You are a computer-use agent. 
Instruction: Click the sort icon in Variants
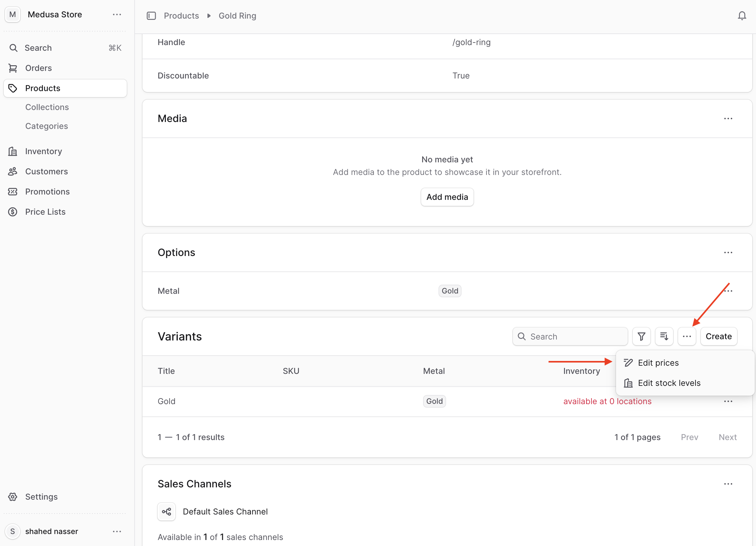[x=664, y=336]
